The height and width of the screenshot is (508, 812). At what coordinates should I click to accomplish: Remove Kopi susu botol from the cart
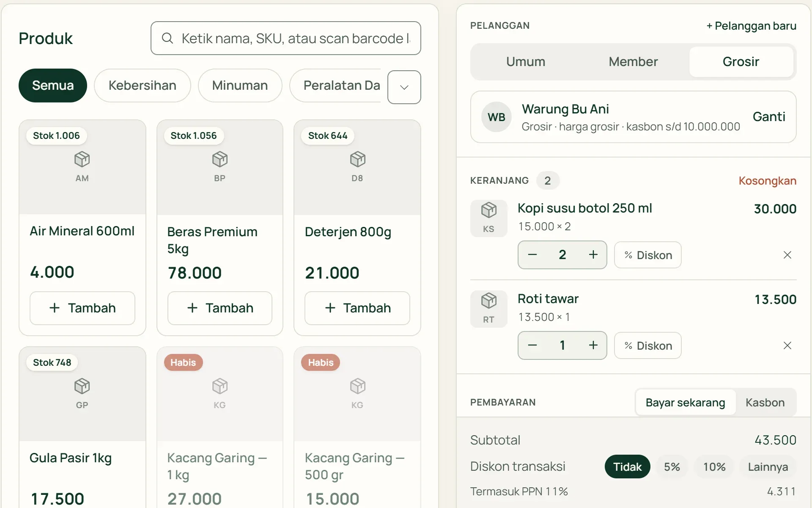[x=787, y=255]
